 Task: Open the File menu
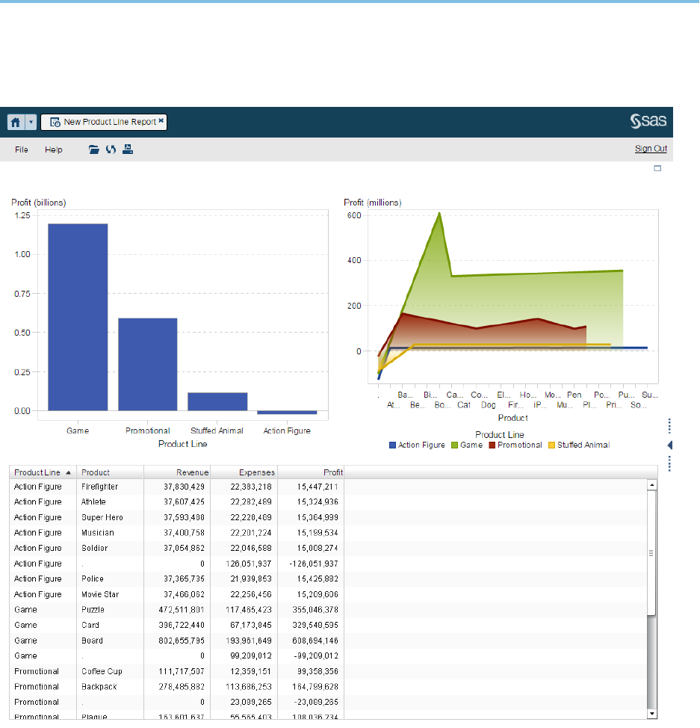(x=22, y=149)
